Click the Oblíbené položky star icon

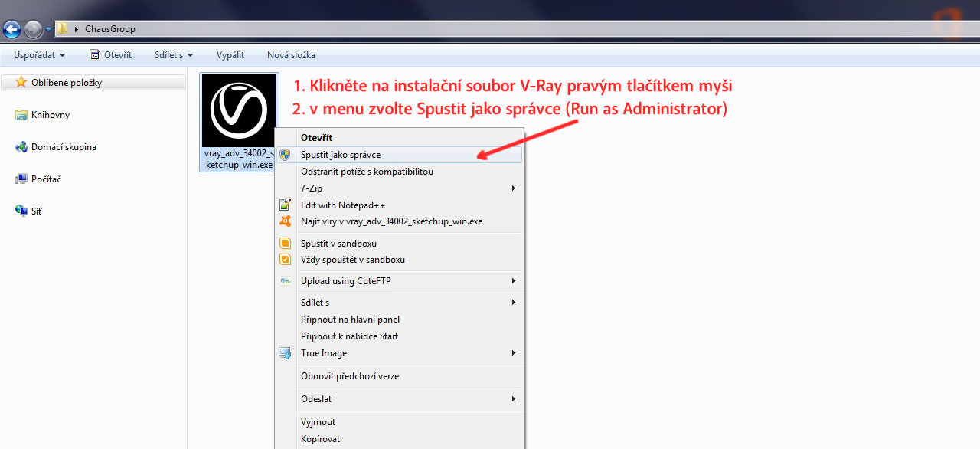(x=21, y=82)
